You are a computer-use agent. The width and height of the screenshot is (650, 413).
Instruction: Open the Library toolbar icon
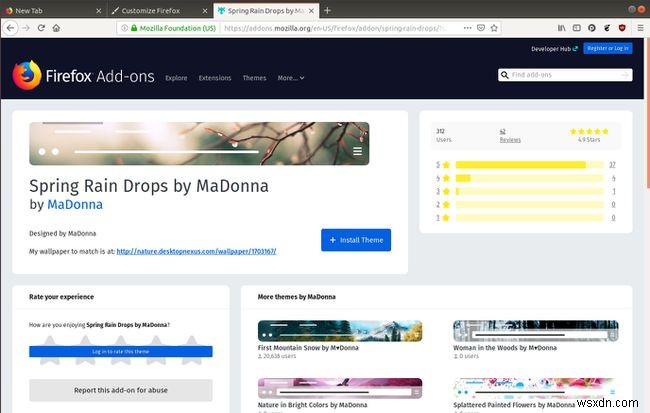561,28
